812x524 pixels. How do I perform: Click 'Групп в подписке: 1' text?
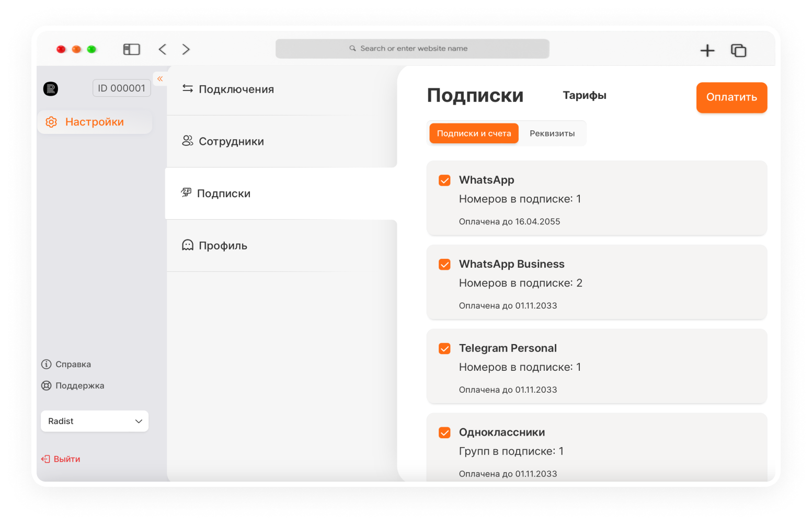511,451
